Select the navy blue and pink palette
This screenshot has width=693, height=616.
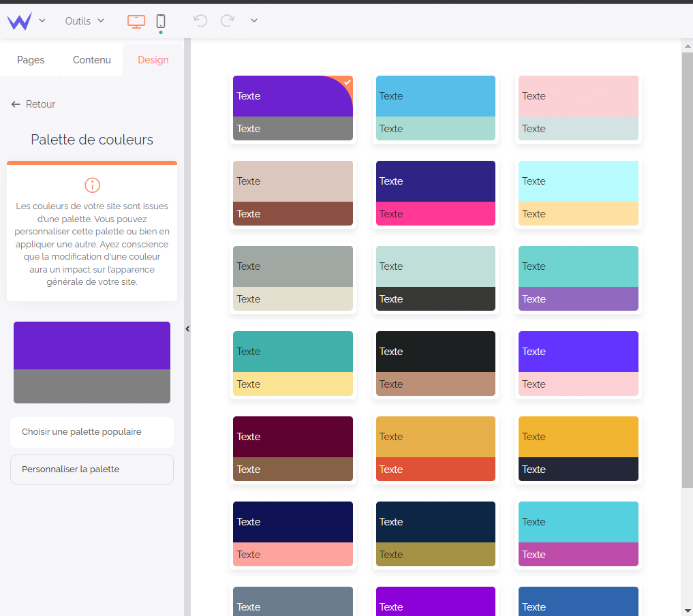(435, 193)
